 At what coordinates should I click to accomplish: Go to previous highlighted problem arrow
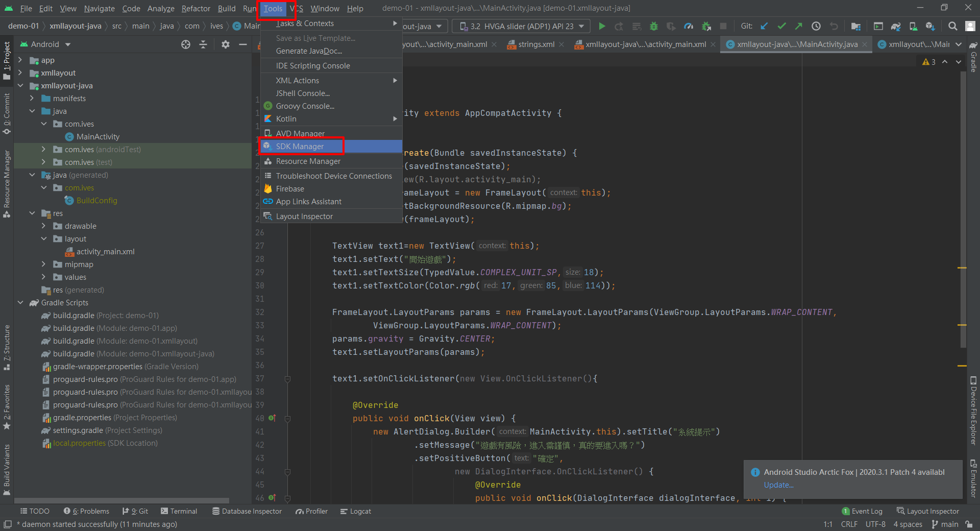945,62
